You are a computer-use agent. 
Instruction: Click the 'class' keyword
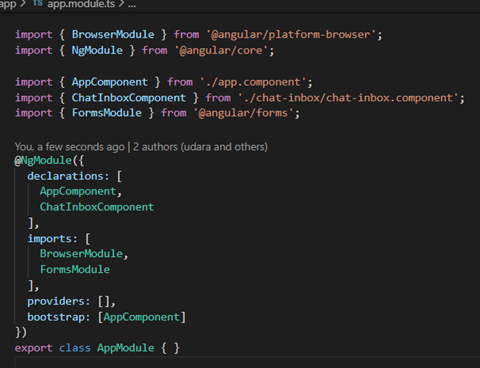(75, 348)
